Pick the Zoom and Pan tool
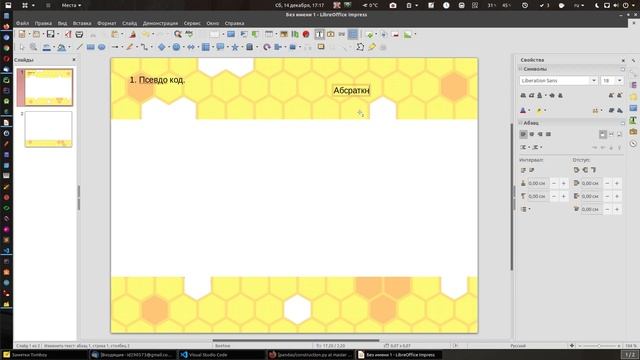640x360 pixels. pyautogui.click(x=33, y=47)
